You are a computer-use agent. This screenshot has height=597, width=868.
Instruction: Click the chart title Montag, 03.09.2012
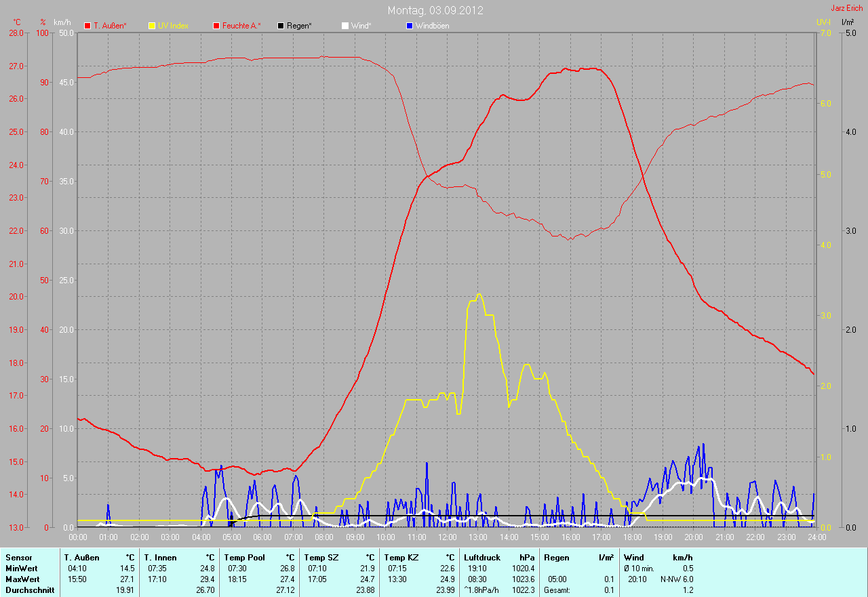click(435, 10)
